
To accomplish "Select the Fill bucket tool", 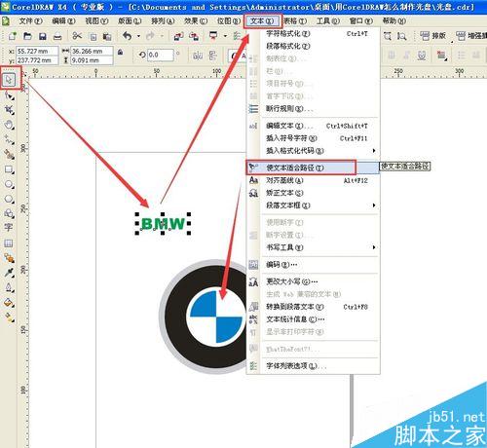I will pos(9,303).
